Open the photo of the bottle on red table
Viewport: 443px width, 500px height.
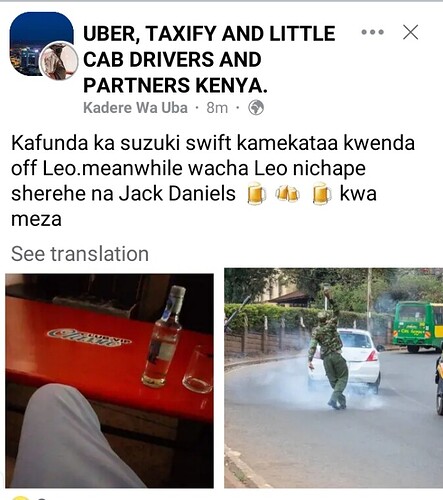(x=109, y=381)
